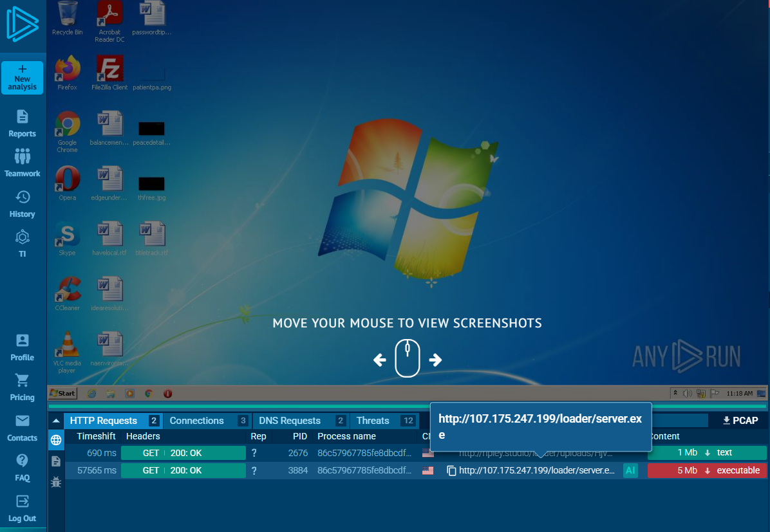770x532 pixels.
Task: Click the AI badge on server.exe row
Action: click(630, 471)
